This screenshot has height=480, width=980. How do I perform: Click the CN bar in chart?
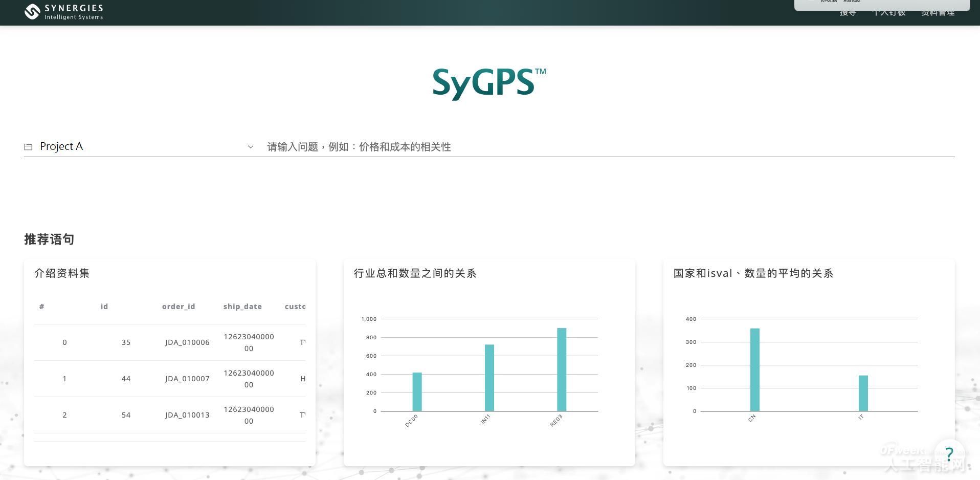point(754,369)
